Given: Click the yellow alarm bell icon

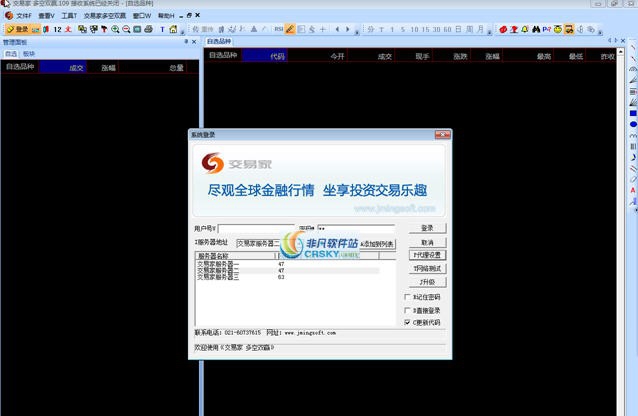Looking at the screenshot, I should (525, 29).
